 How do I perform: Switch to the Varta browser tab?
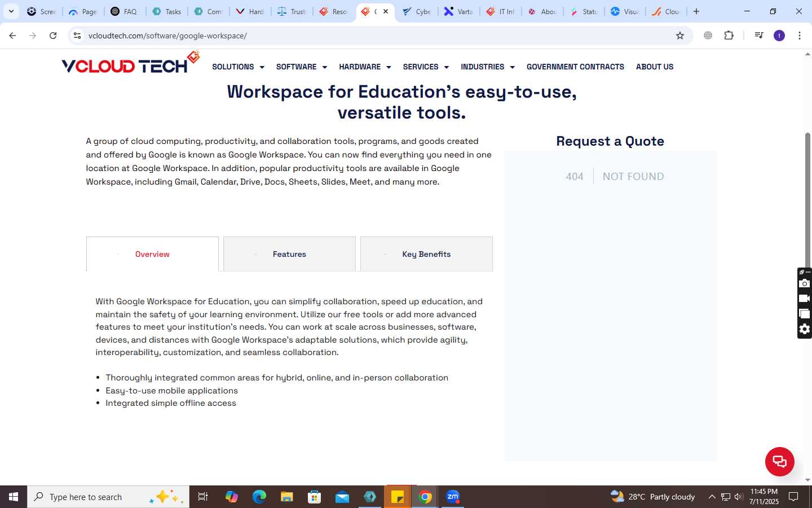(458, 11)
